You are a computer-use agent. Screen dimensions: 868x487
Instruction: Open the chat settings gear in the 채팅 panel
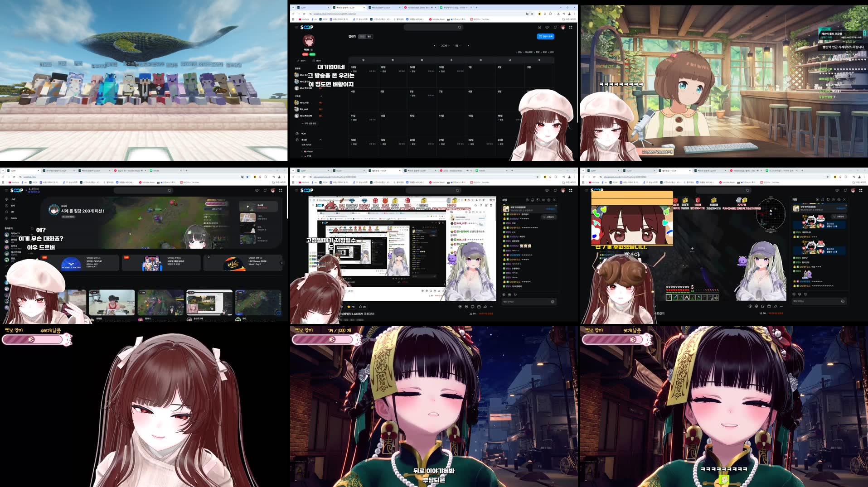point(548,200)
